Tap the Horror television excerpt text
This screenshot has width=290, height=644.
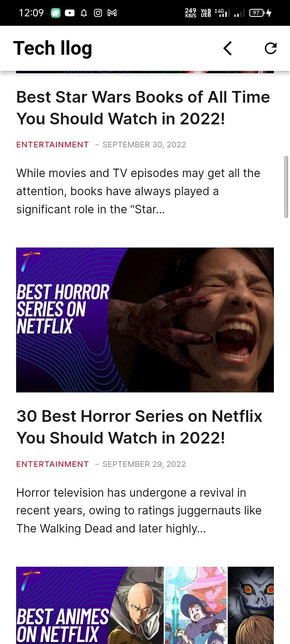point(139,510)
